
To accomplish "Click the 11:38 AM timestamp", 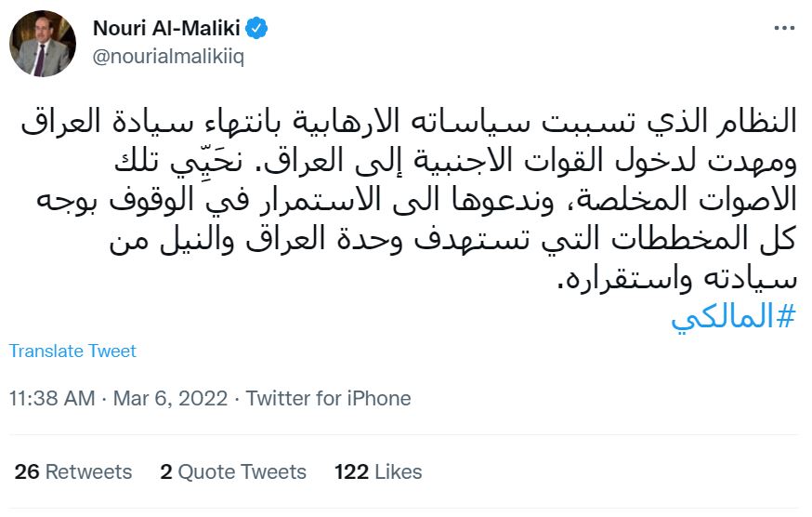I will click(52, 398).
